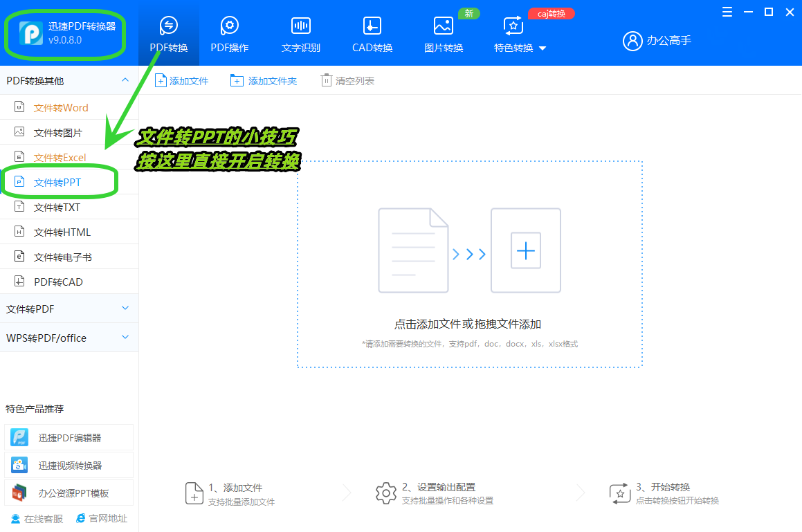Click the Excel icon beside 文件转Excel
Image resolution: width=802 pixels, height=532 pixels.
(19, 156)
